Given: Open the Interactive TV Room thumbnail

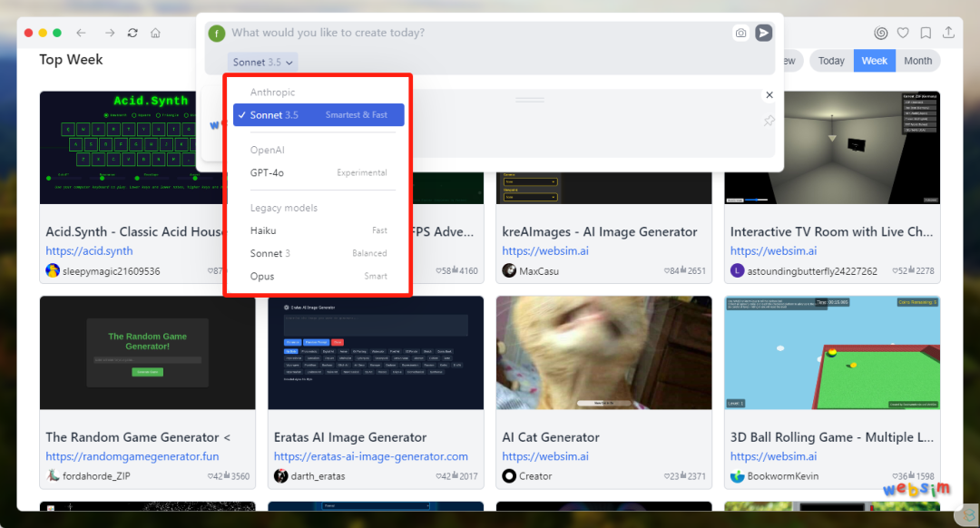Looking at the screenshot, I should coord(832,148).
